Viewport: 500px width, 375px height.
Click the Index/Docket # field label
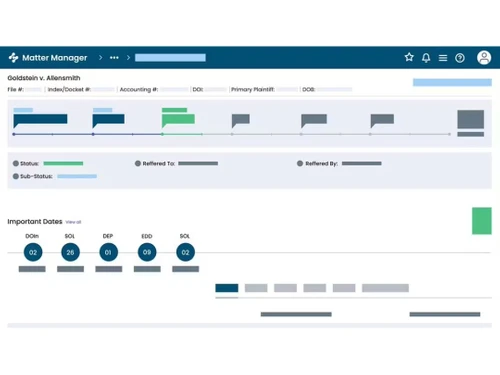pyautogui.click(x=69, y=89)
